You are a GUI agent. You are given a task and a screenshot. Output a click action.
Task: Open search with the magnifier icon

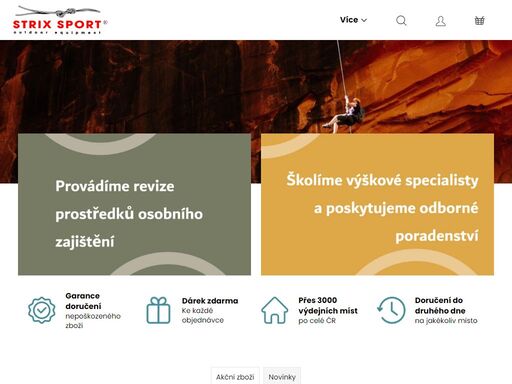pyautogui.click(x=401, y=21)
